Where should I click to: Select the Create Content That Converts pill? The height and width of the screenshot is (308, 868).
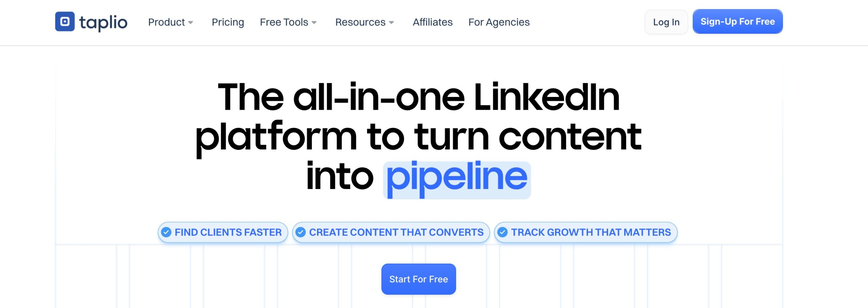(391, 232)
